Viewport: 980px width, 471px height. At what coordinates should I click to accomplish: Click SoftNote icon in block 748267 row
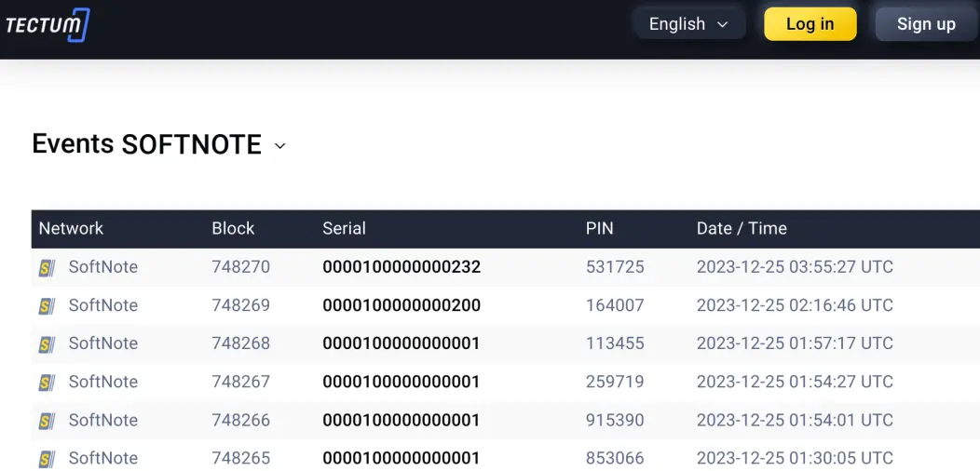point(47,383)
